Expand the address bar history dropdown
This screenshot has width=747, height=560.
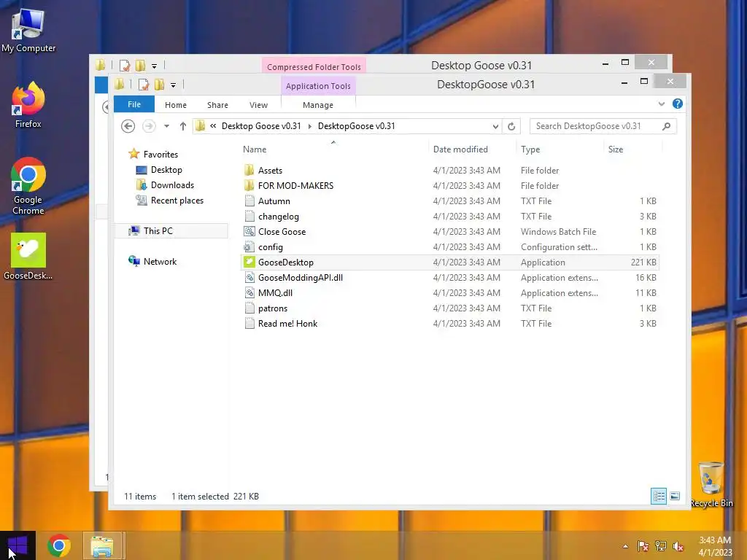pos(495,126)
